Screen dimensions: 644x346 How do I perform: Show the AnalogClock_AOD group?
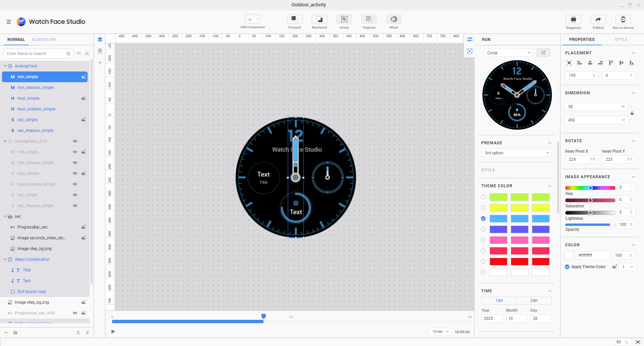pos(75,141)
